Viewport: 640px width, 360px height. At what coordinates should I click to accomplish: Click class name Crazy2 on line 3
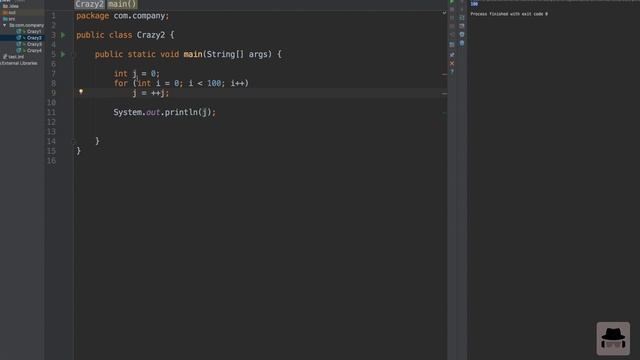(x=151, y=35)
